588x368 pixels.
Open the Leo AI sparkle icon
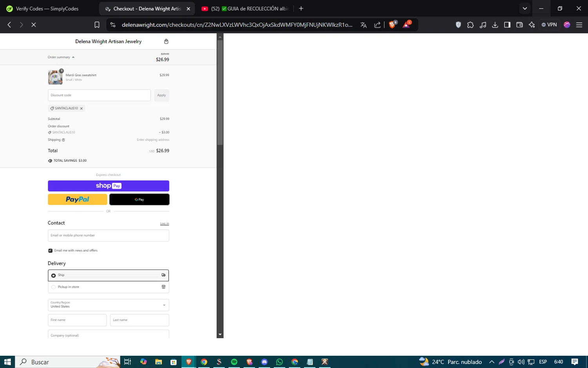pyautogui.click(x=532, y=25)
